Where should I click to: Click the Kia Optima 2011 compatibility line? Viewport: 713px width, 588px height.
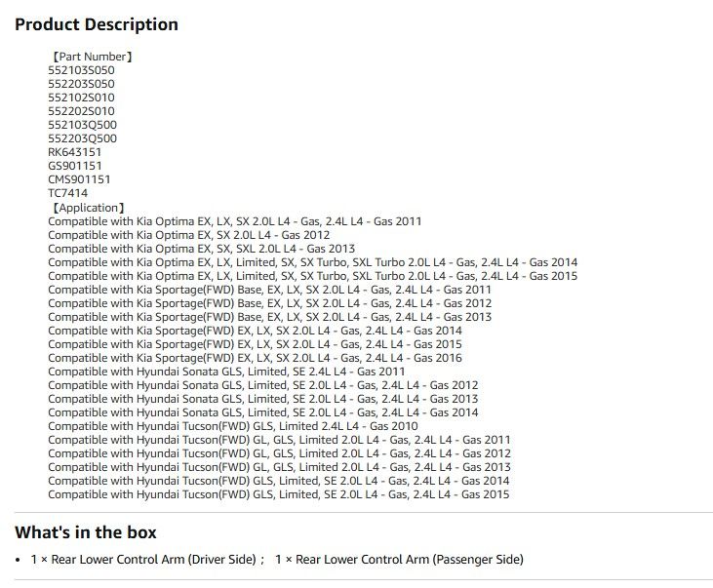coord(235,221)
